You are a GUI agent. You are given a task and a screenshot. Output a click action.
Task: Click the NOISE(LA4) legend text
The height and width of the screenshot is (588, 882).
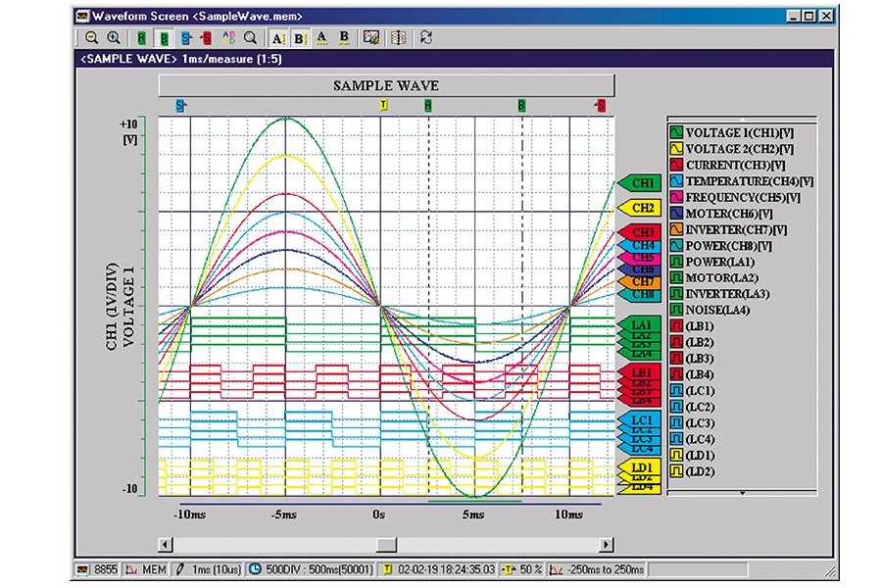717,310
